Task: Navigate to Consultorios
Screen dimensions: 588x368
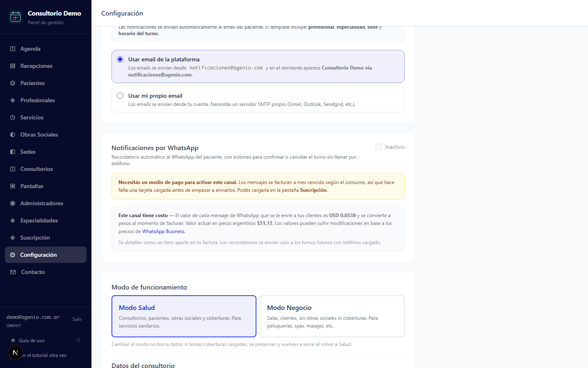Action: pyautogui.click(x=46, y=169)
